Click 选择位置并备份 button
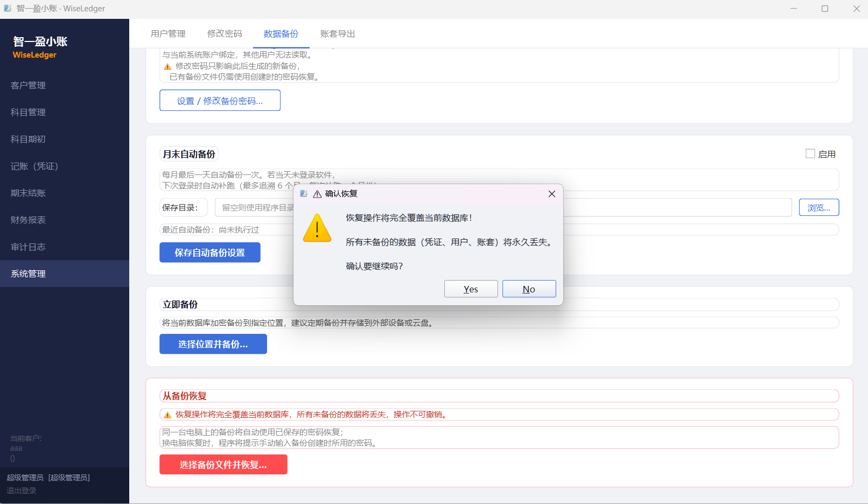 [213, 344]
